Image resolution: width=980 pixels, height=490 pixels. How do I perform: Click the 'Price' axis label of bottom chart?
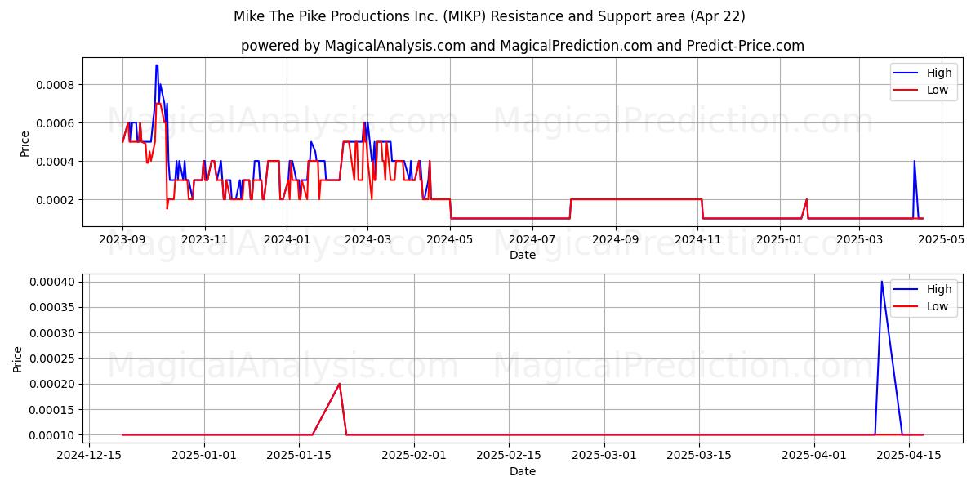click(x=18, y=359)
